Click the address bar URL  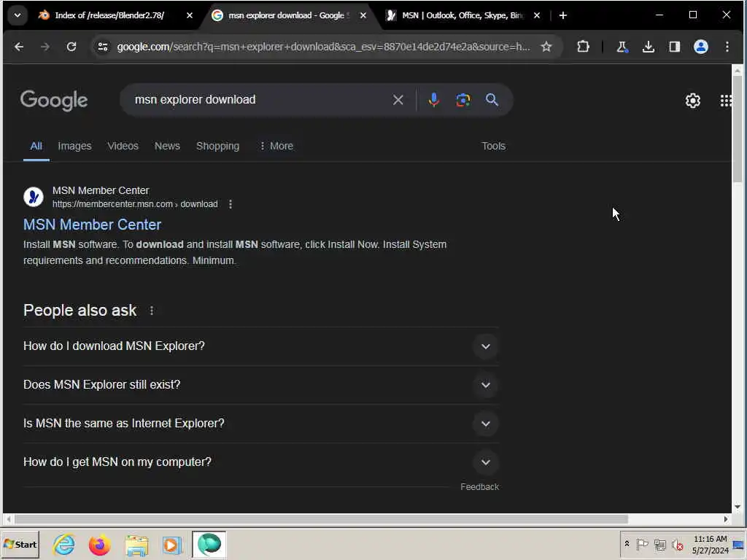tap(323, 47)
